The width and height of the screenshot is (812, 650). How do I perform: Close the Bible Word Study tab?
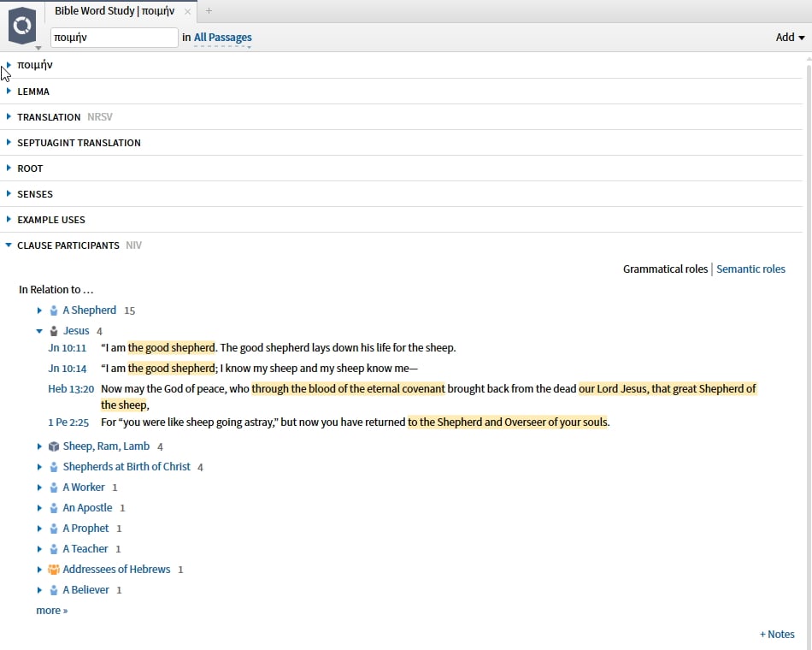point(187,11)
